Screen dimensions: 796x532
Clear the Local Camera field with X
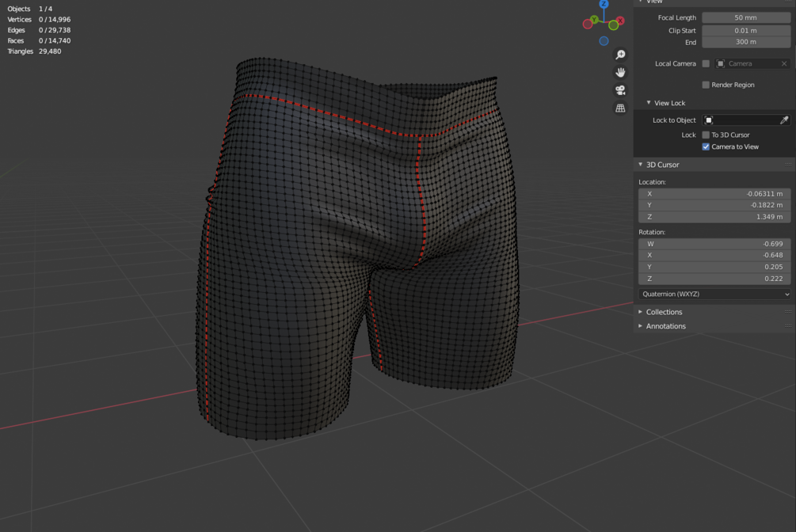coord(784,63)
